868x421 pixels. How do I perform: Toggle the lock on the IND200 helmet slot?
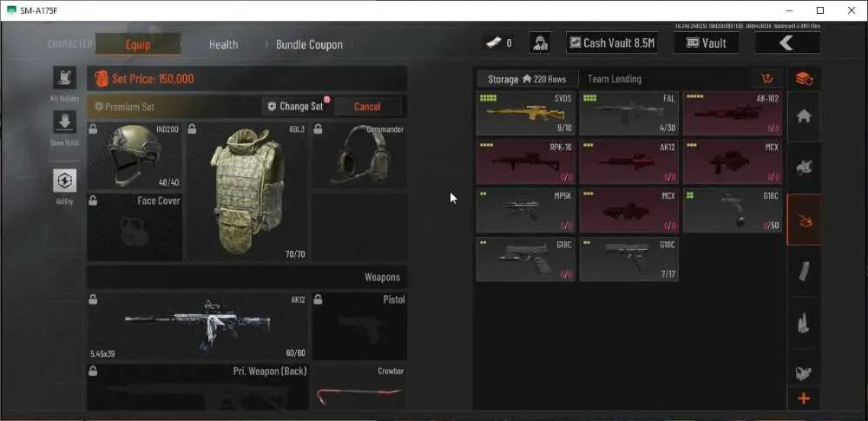pyautogui.click(x=93, y=129)
